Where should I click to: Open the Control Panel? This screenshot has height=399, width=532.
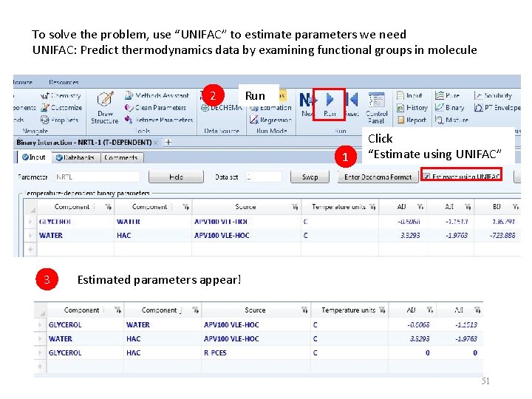[x=377, y=108]
